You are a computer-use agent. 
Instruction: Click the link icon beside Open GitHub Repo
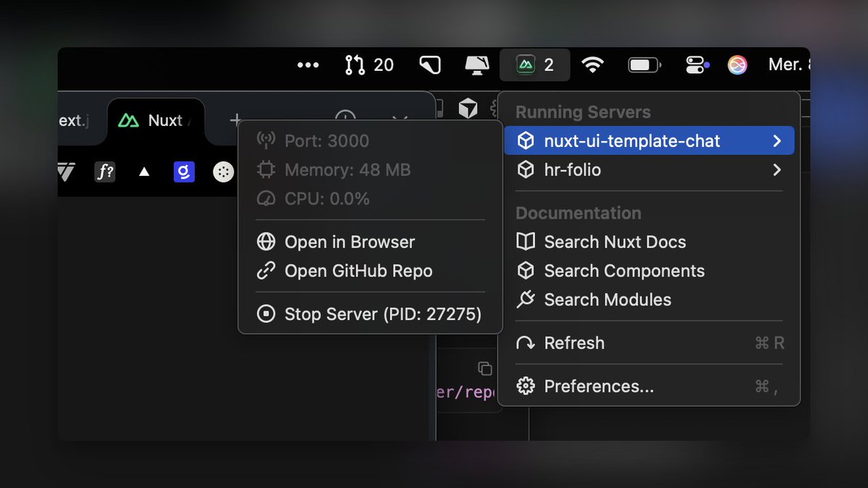(266, 270)
